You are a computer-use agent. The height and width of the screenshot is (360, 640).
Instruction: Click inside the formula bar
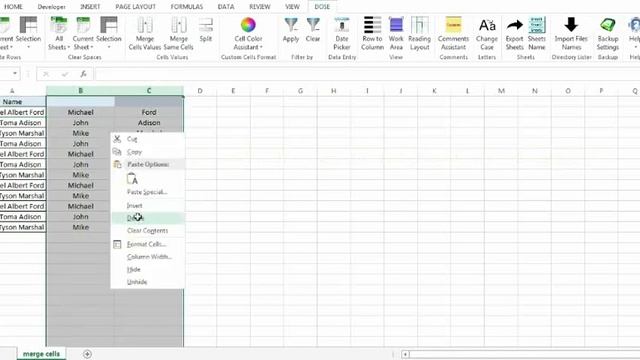(367, 74)
